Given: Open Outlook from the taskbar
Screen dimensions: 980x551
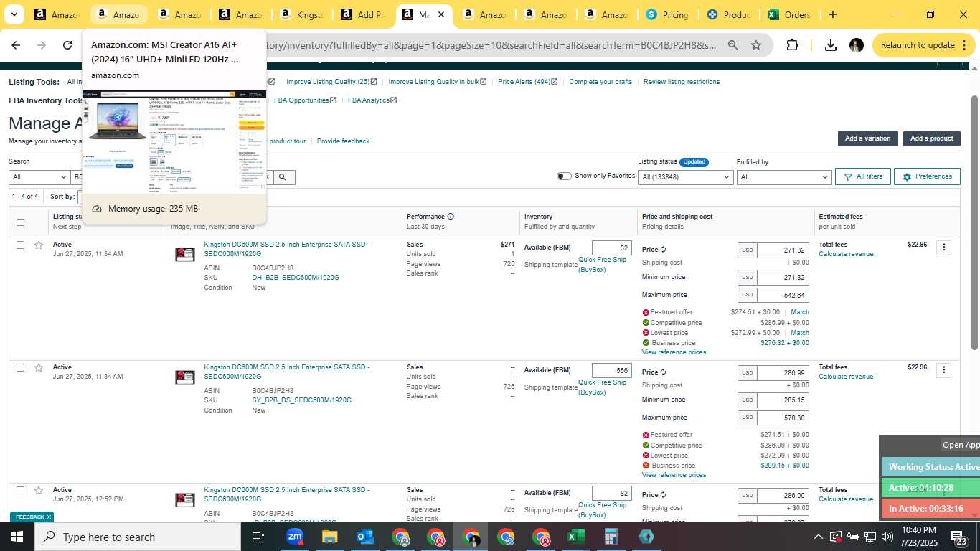Looking at the screenshot, I should 364,537.
